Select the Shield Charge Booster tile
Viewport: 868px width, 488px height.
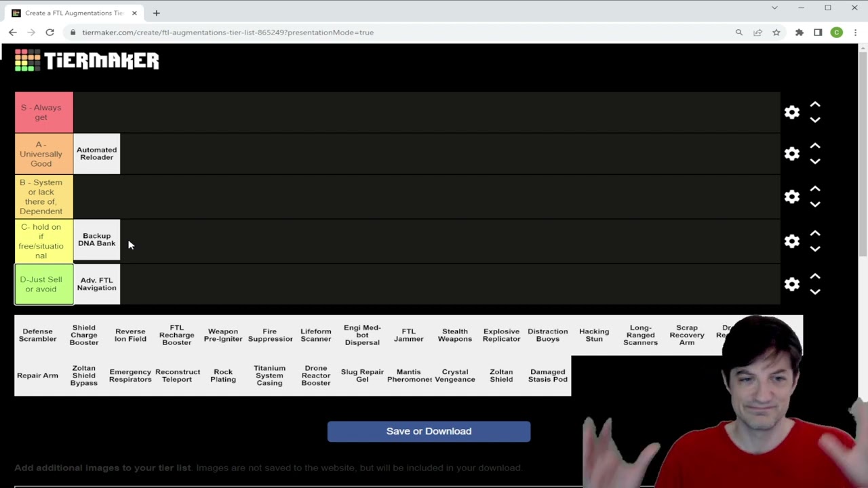coord(84,335)
